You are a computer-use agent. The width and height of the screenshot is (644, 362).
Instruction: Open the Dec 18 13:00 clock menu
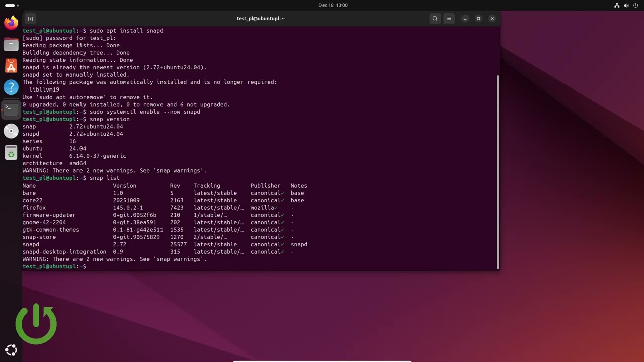pyautogui.click(x=333, y=5)
